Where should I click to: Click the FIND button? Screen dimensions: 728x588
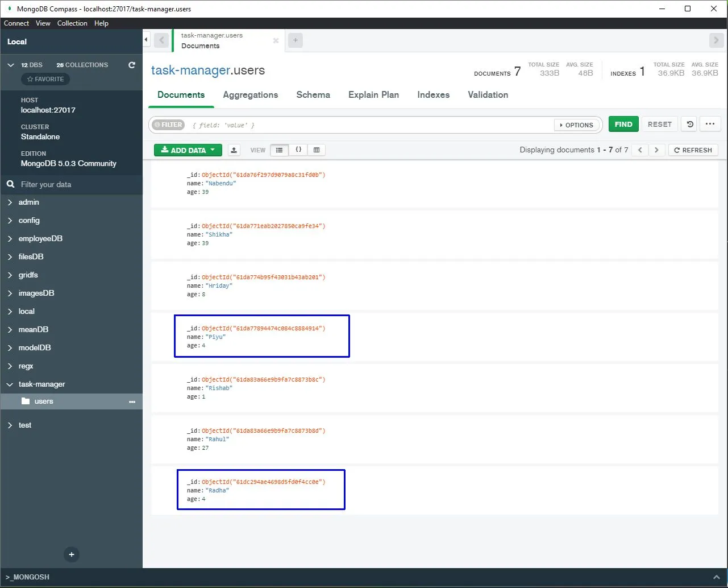click(623, 124)
